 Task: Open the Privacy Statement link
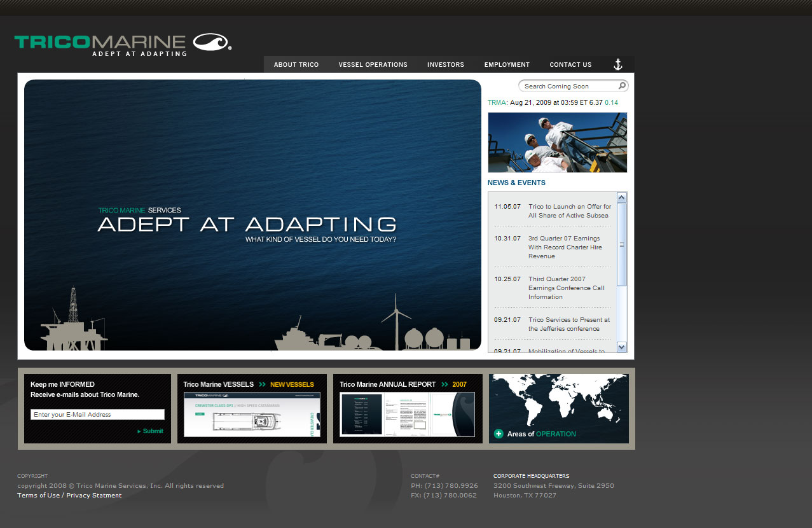[x=94, y=496]
